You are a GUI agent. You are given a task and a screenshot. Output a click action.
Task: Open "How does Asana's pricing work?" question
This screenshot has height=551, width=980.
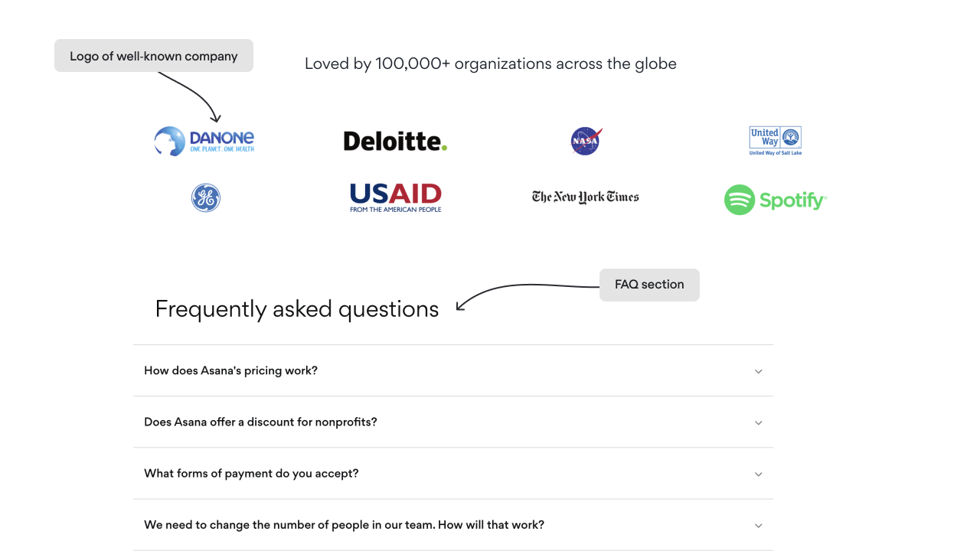[x=453, y=370]
